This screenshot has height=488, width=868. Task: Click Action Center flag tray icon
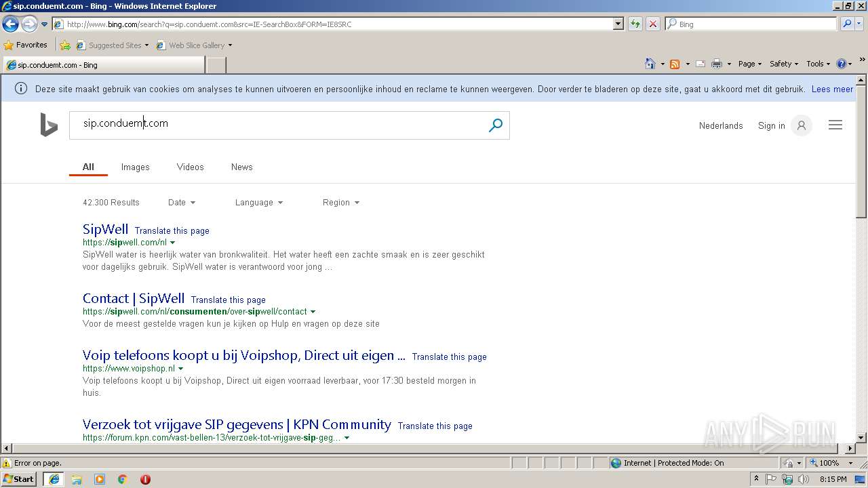pos(771,479)
